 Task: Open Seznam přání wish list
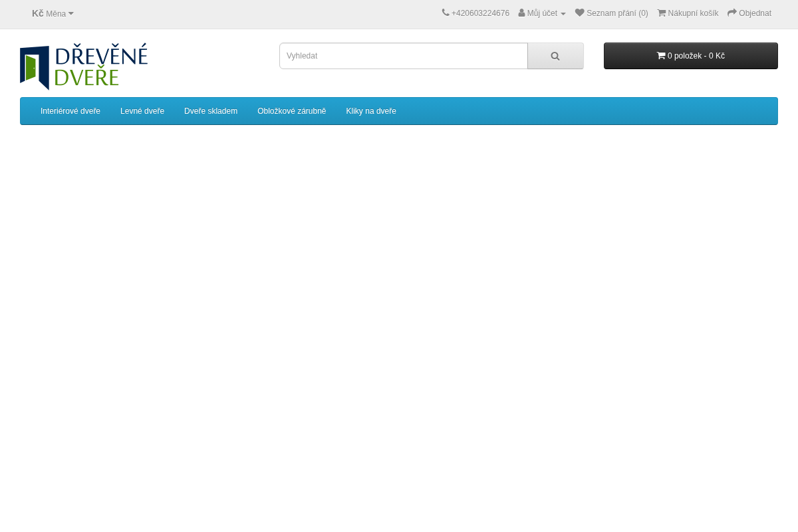click(x=612, y=13)
